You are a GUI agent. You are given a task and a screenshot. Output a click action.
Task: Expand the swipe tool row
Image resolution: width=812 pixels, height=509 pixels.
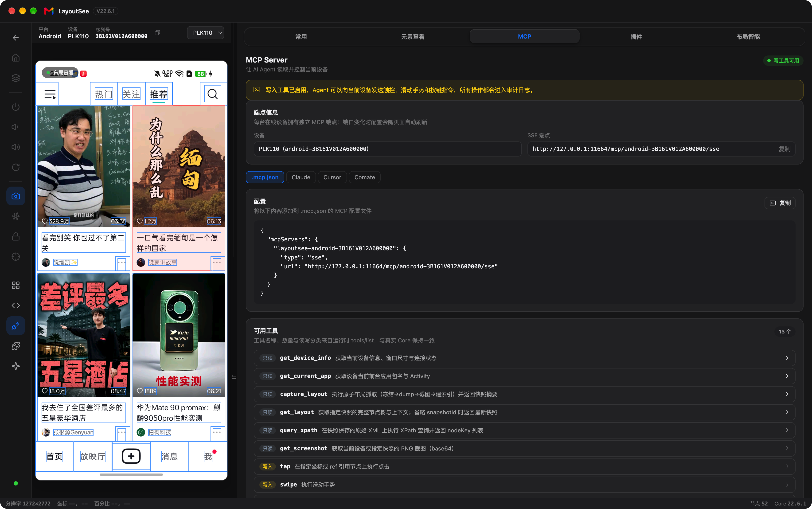(x=524, y=485)
